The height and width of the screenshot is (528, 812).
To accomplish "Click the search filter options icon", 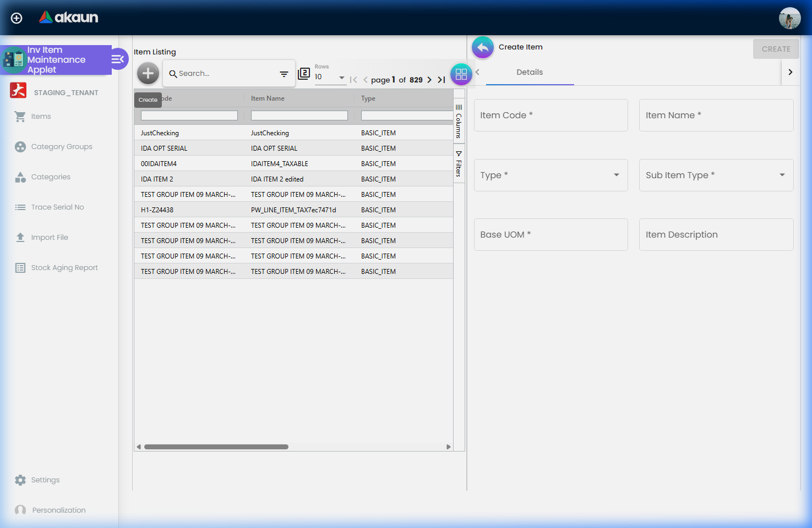I will tap(284, 74).
